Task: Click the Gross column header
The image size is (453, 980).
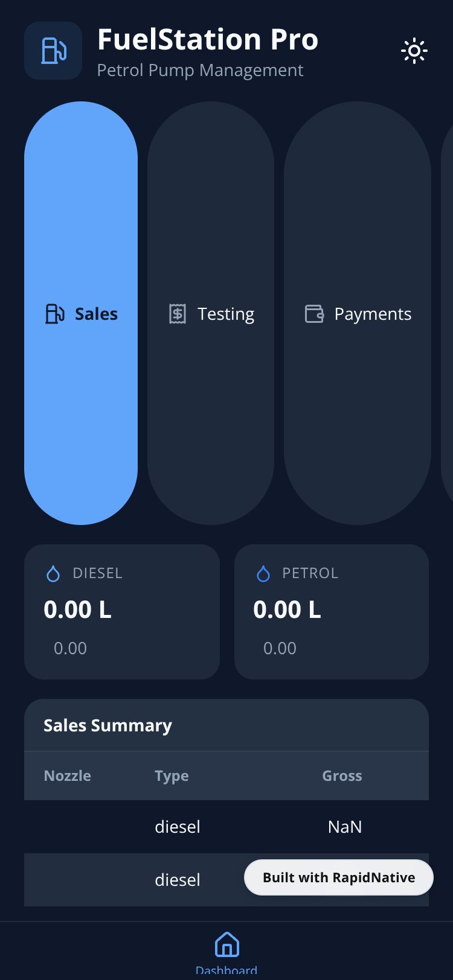Action: pyautogui.click(x=342, y=776)
